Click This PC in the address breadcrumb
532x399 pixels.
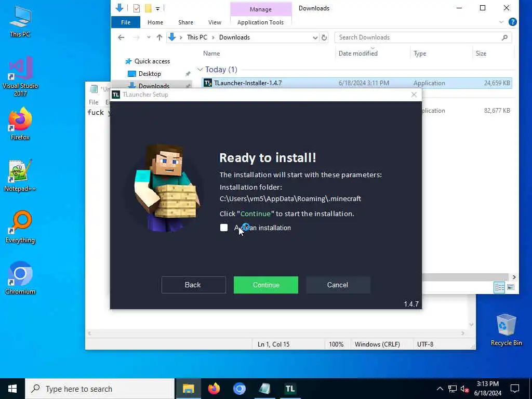coord(197,37)
